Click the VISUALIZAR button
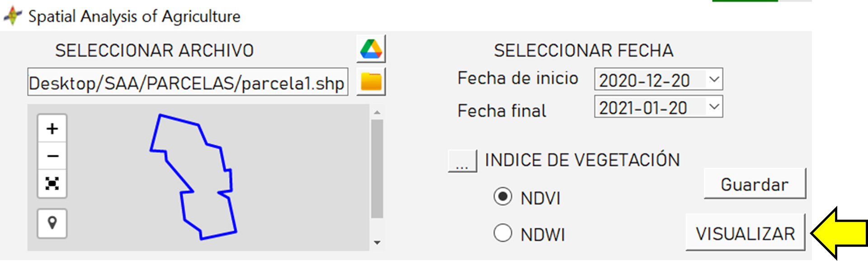The height and width of the screenshot is (261, 868). (745, 233)
